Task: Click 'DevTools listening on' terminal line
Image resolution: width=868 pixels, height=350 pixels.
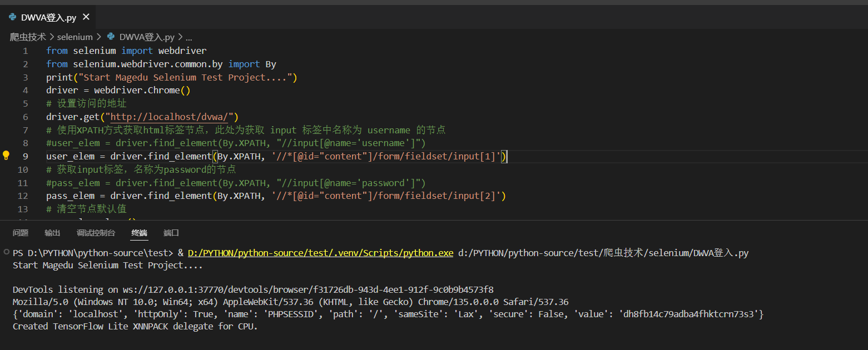Action: pos(253,289)
